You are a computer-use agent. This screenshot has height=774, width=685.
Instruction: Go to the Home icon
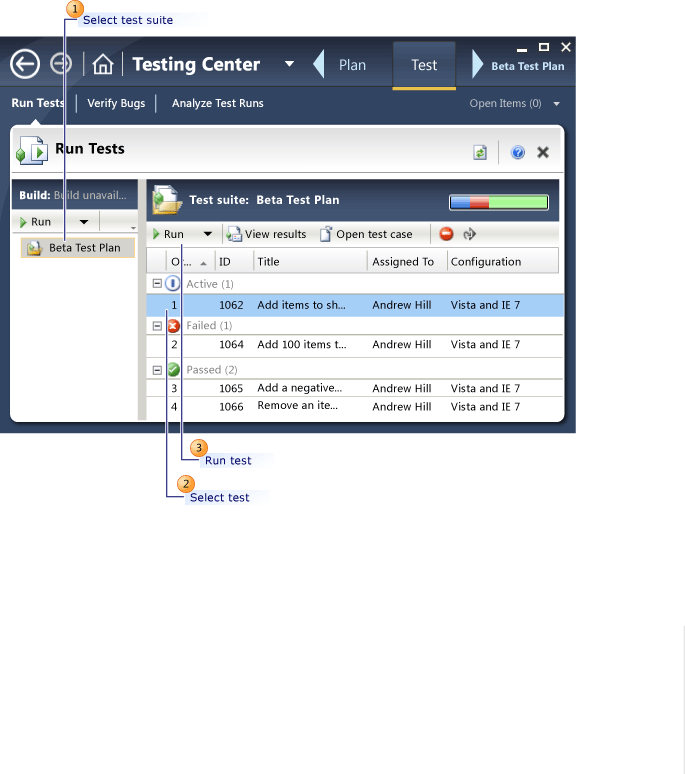103,64
